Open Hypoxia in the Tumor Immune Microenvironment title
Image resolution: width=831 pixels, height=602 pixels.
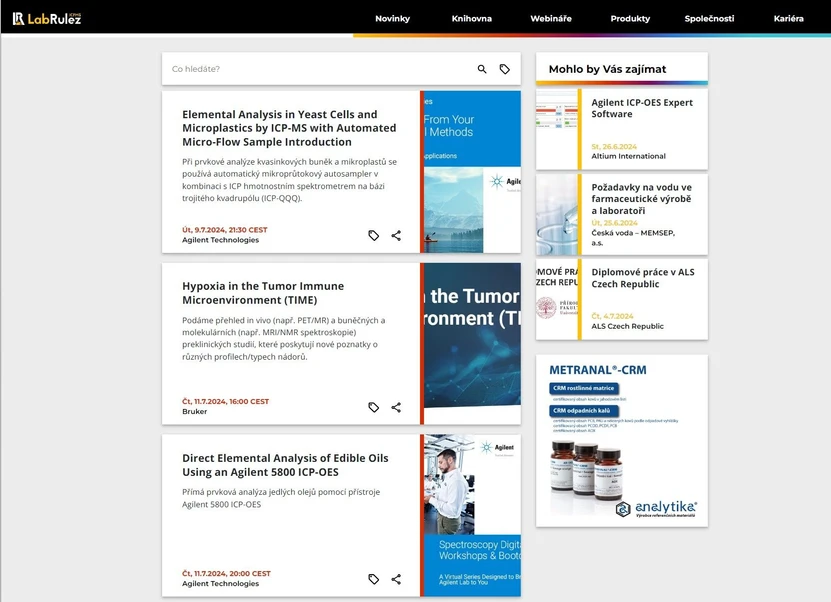tap(263, 293)
